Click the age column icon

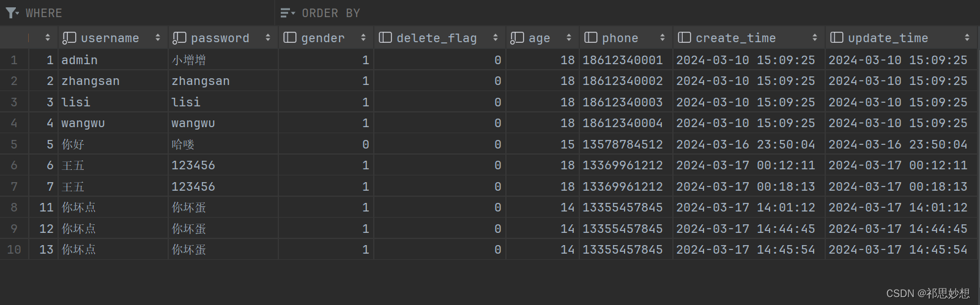[x=517, y=38]
